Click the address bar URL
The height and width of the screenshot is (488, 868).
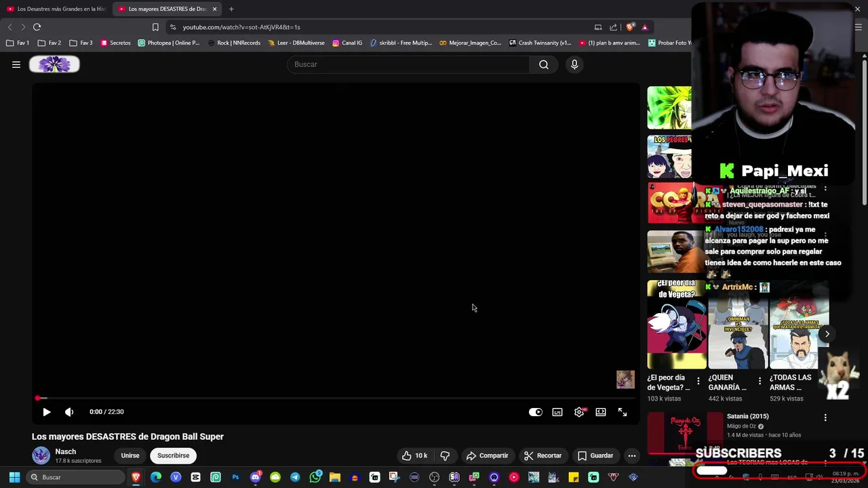pyautogui.click(x=241, y=27)
